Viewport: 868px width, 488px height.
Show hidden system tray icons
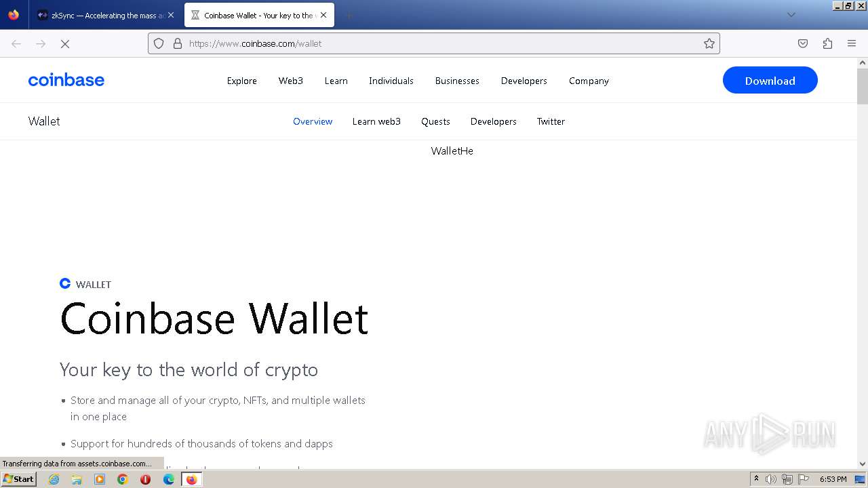point(756,479)
